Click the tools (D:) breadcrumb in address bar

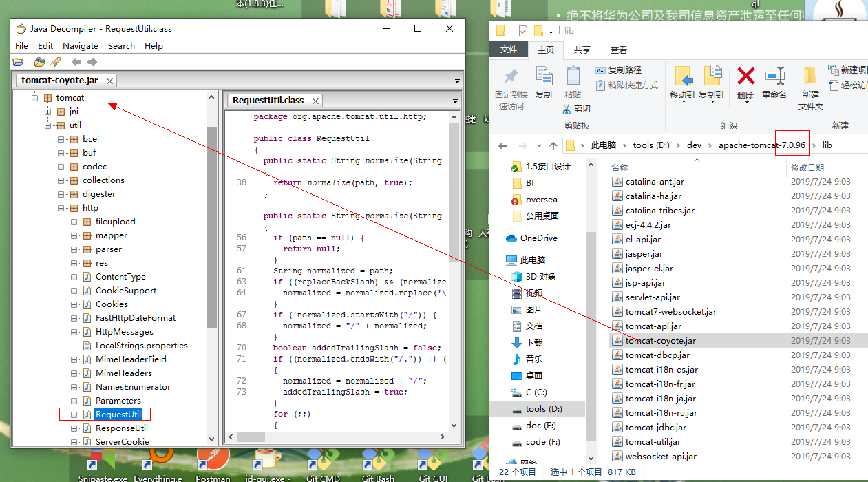coord(650,145)
